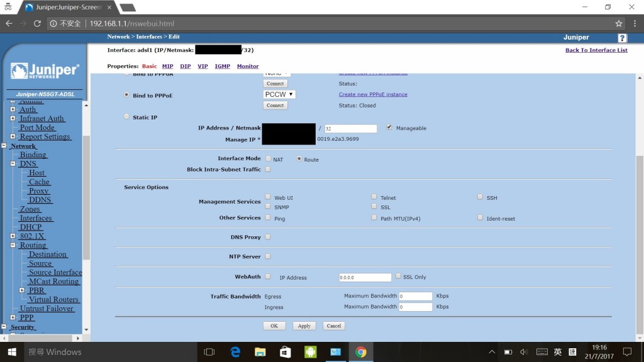Open the Basic properties tab

(x=150, y=66)
